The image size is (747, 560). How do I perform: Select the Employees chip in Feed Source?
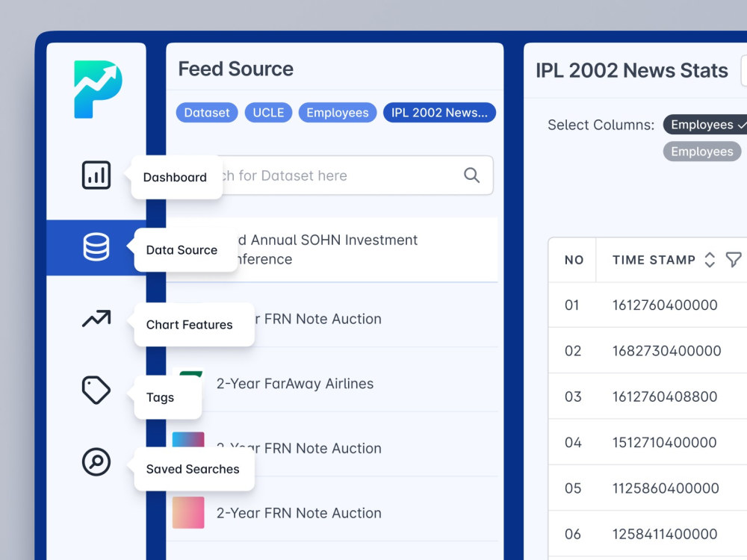338,113
